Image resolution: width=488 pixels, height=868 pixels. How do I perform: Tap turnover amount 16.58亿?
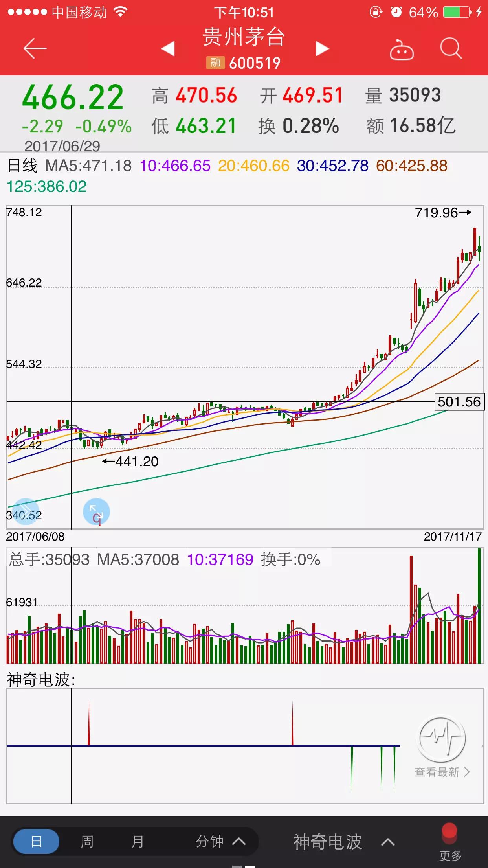(x=423, y=126)
